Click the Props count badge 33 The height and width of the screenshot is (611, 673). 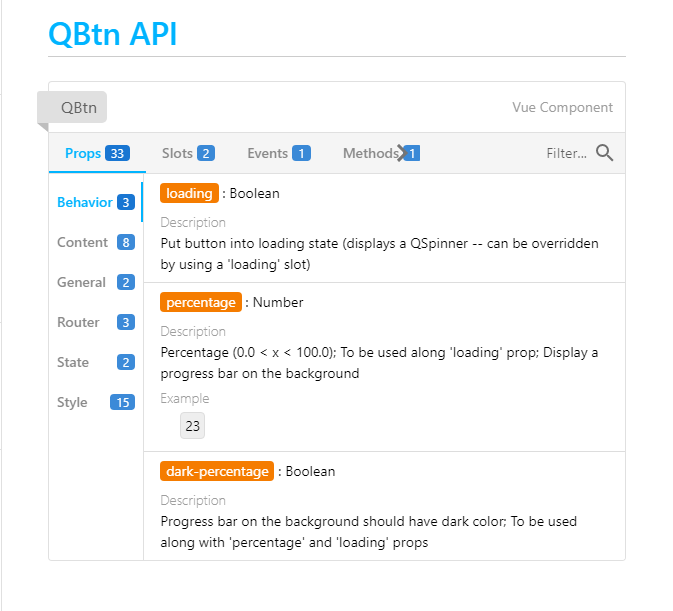[x=117, y=153]
